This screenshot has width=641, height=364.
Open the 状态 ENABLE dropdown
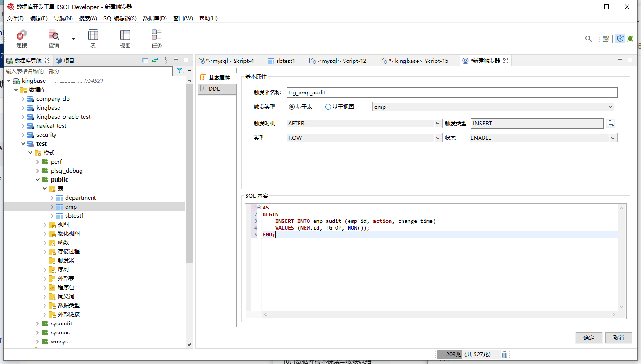[612, 138]
